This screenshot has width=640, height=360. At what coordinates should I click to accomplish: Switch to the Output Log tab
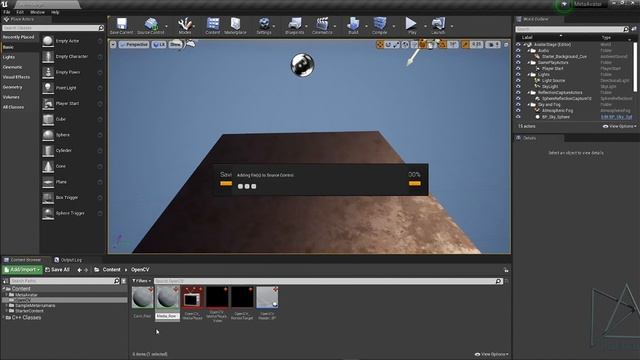68,260
